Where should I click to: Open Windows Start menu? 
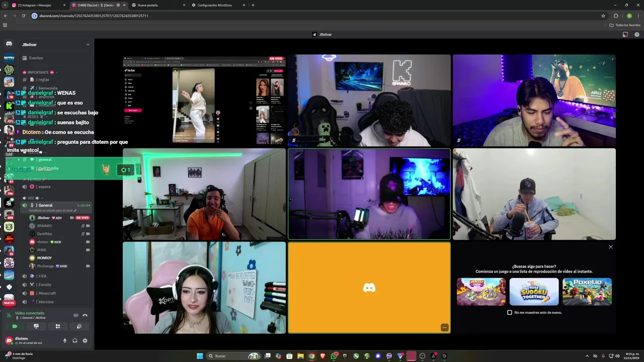coord(200,356)
